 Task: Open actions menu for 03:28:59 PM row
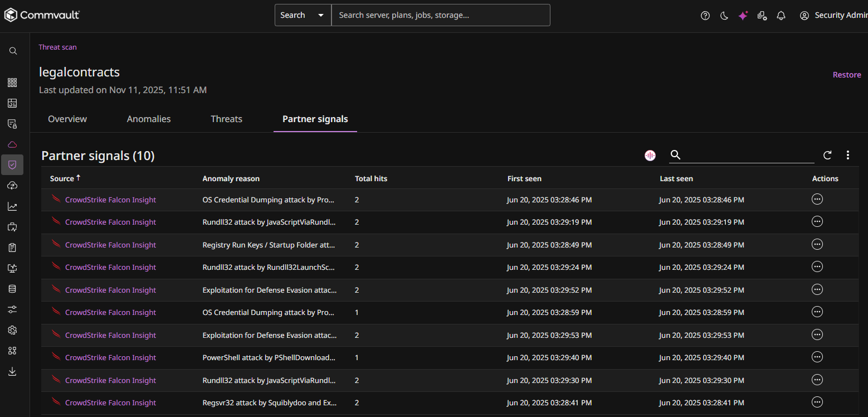817,312
